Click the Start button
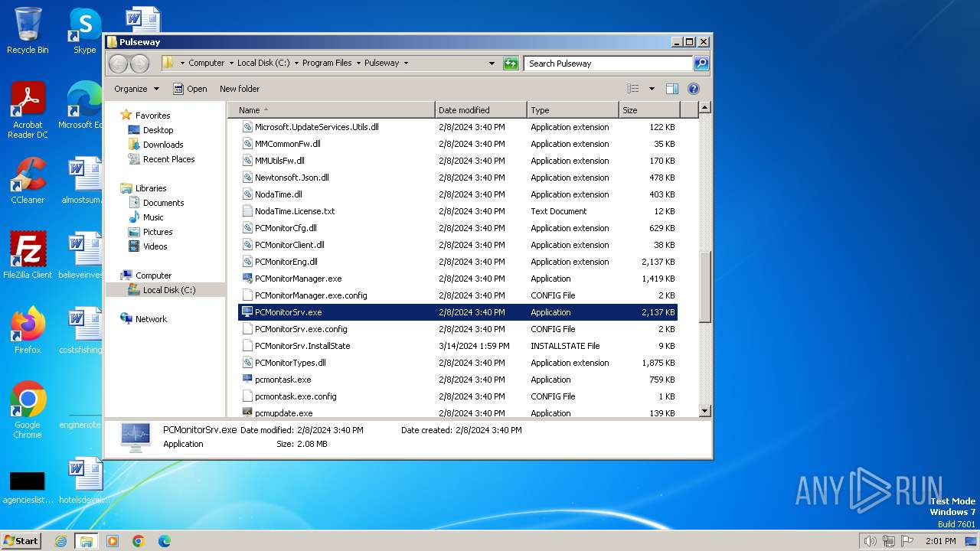This screenshot has height=551, width=980. (21, 541)
